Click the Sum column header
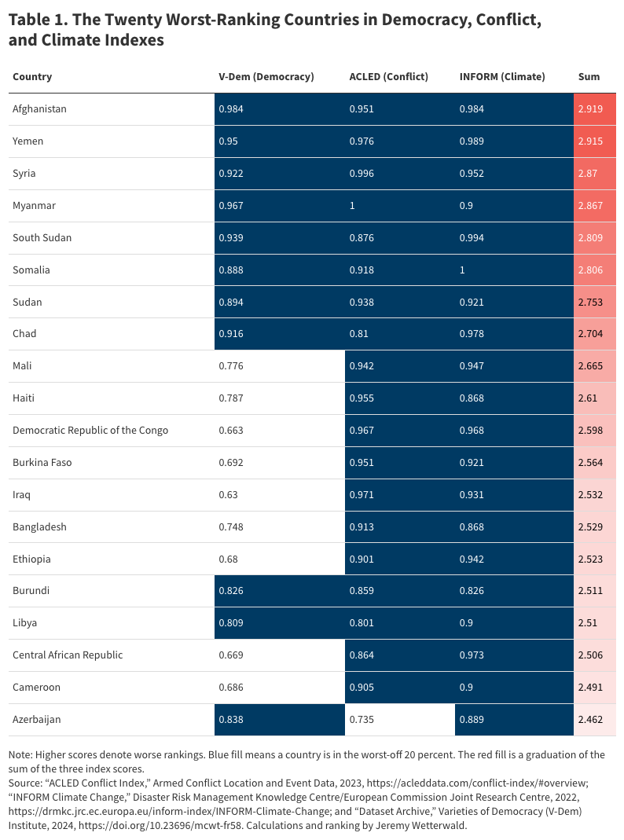Screen dimensions: 624x840 point(589,77)
